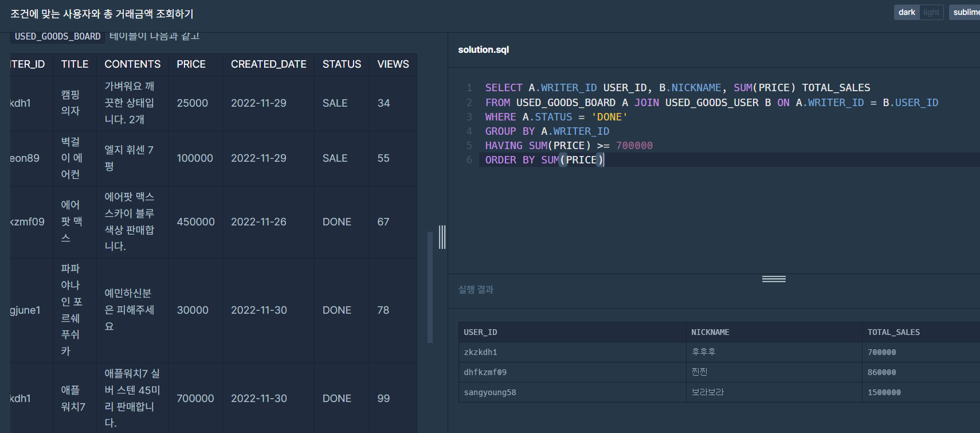
Task: Grab the horizontal splitter above 실행 결과
Action: pos(774,279)
